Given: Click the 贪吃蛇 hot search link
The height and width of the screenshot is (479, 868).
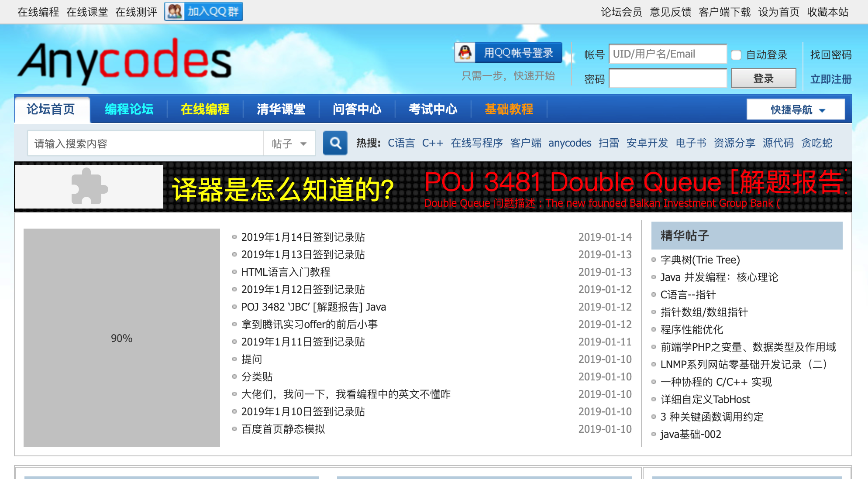Looking at the screenshot, I should 816,143.
